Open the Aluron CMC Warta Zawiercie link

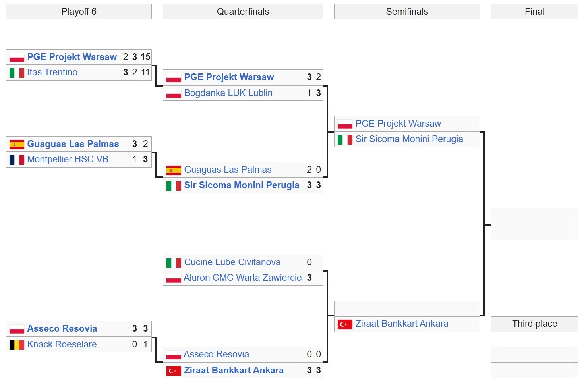[x=242, y=278]
